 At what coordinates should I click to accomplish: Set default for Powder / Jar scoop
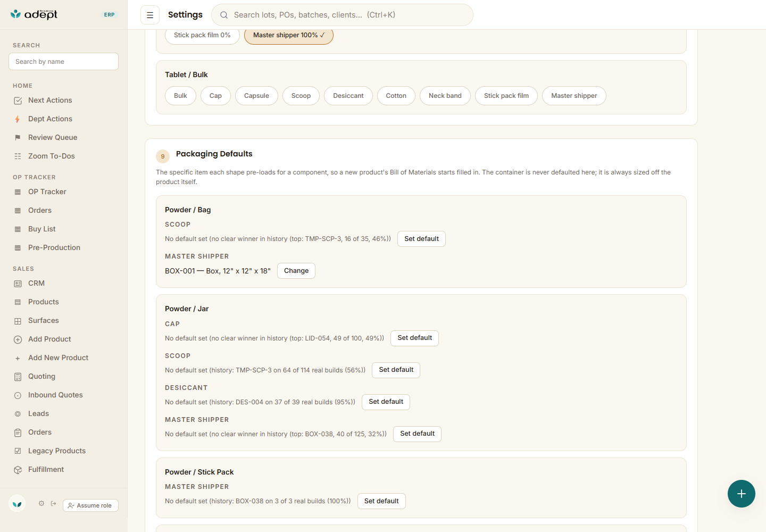396,370
